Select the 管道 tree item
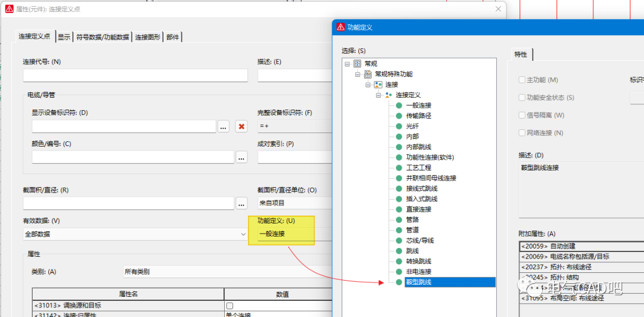Image resolution: width=644 pixels, height=317 pixels. (413, 230)
